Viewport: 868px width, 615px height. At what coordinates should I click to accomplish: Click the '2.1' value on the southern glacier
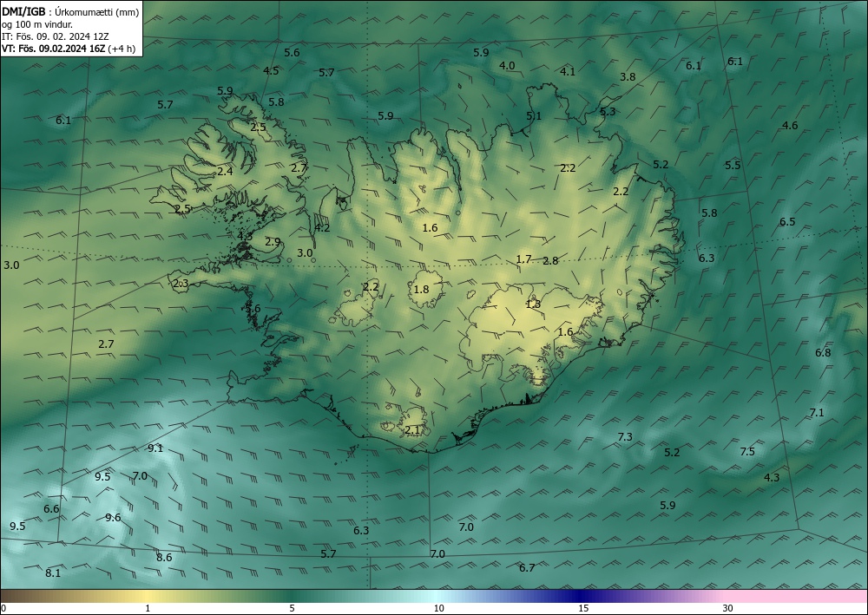[412, 430]
